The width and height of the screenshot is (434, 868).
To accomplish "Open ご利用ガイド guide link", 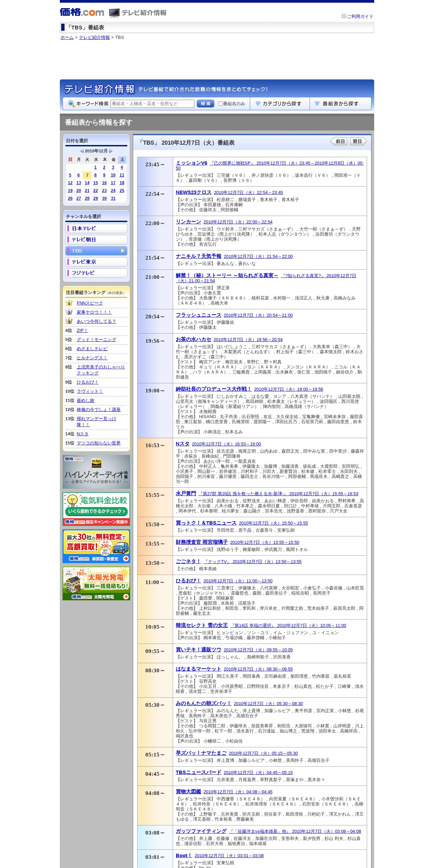I will point(360,16).
